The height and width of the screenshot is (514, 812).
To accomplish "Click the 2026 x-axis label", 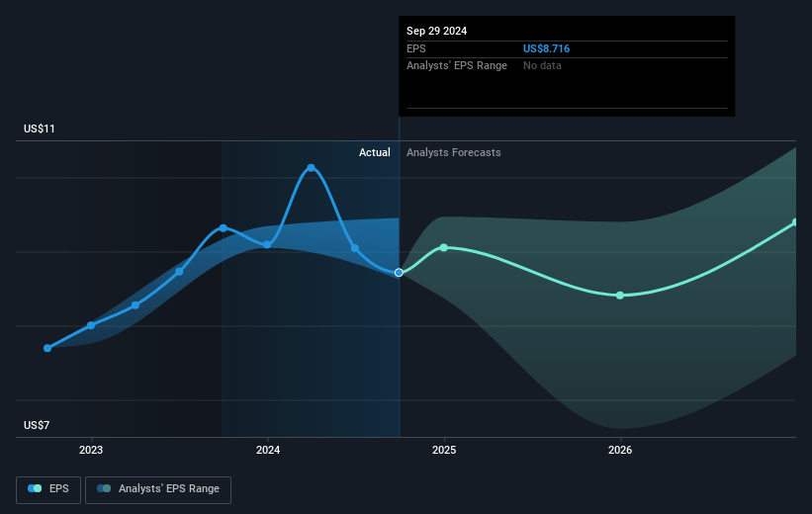I will [620, 451].
